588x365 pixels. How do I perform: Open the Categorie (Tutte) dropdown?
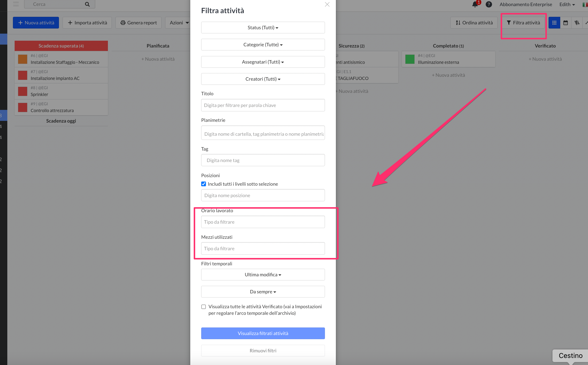click(263, 45)
